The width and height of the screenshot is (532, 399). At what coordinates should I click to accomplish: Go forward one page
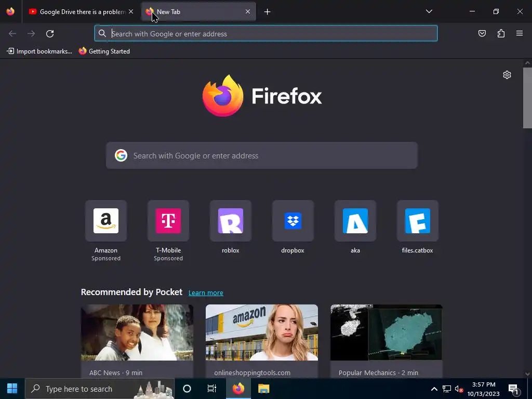click(x=31, y=34)
